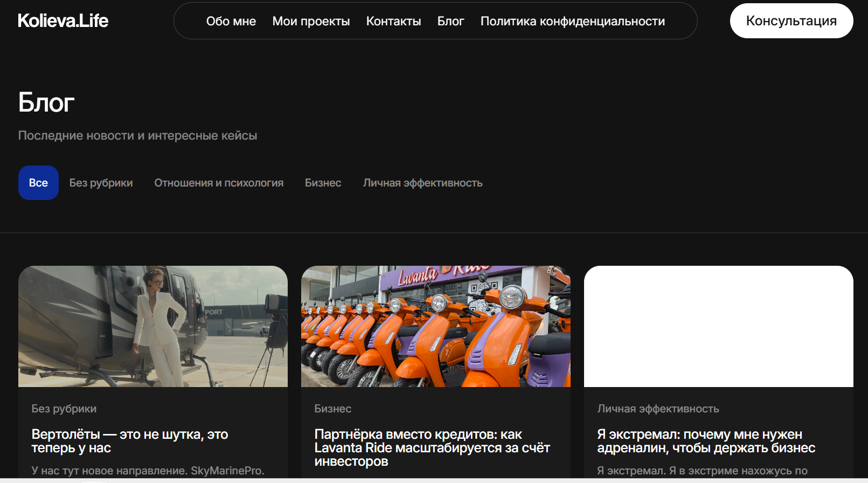Click the excerpt mentioning SkyMarinePro
868x483 pixels.
point(148,471)
